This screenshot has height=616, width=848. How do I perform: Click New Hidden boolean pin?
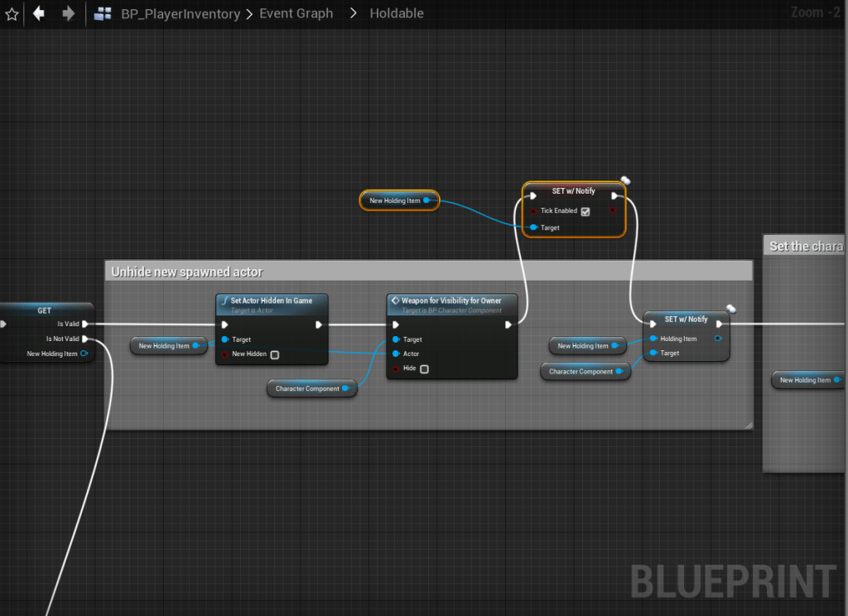tap(225, 355)
